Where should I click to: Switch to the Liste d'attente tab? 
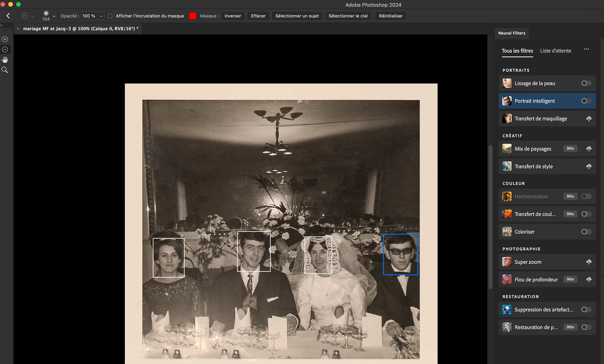(555, 51)
